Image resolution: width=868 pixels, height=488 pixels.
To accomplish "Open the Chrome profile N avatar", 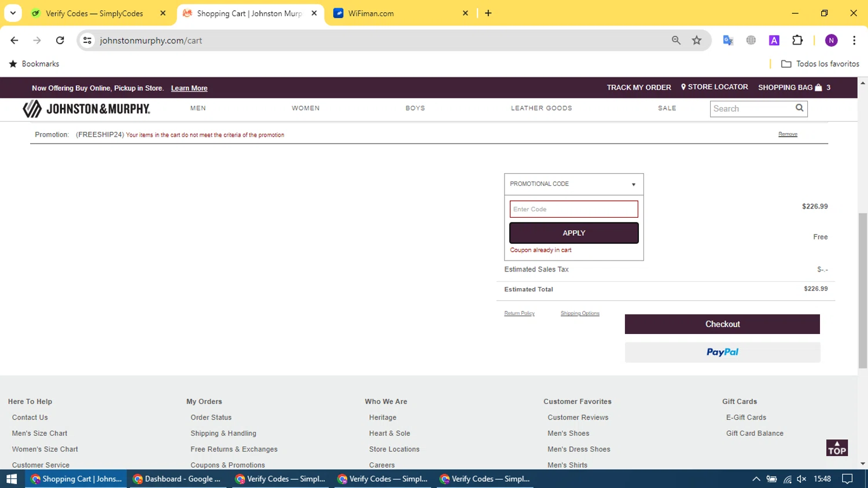I will pyautogui.click(x=832, y=41).
